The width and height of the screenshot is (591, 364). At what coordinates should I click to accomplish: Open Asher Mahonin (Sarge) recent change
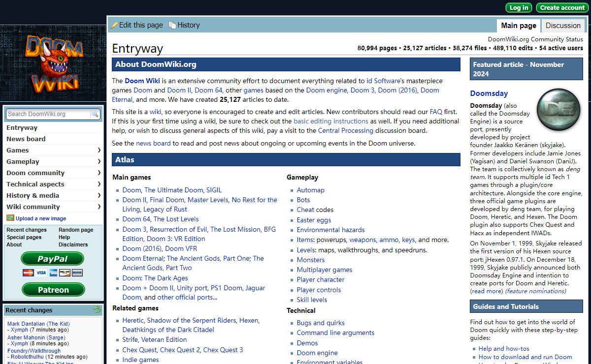[36, 337]
